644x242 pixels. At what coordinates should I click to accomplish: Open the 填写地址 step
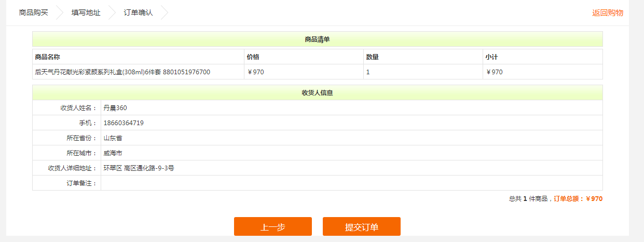click(x=86, y=12)
